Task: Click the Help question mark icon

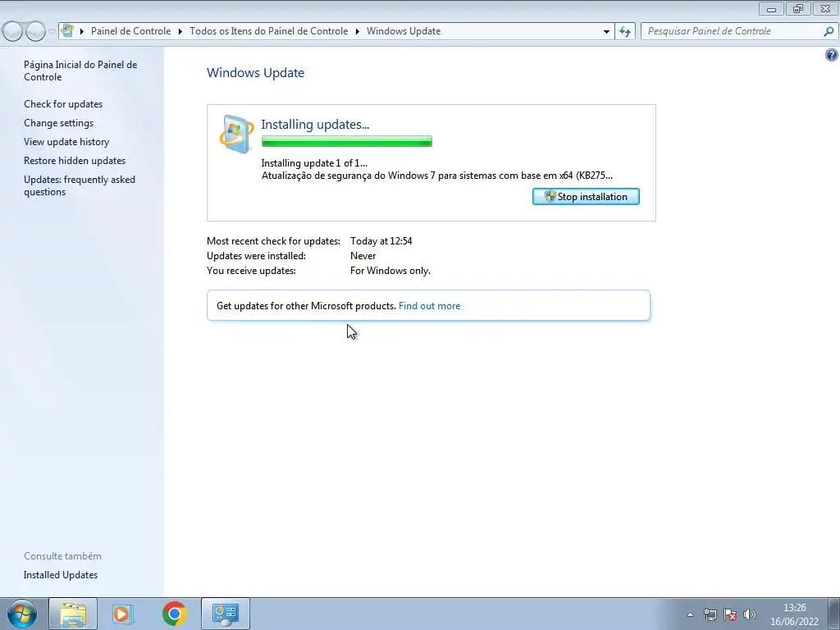Action: pos(832,55)
